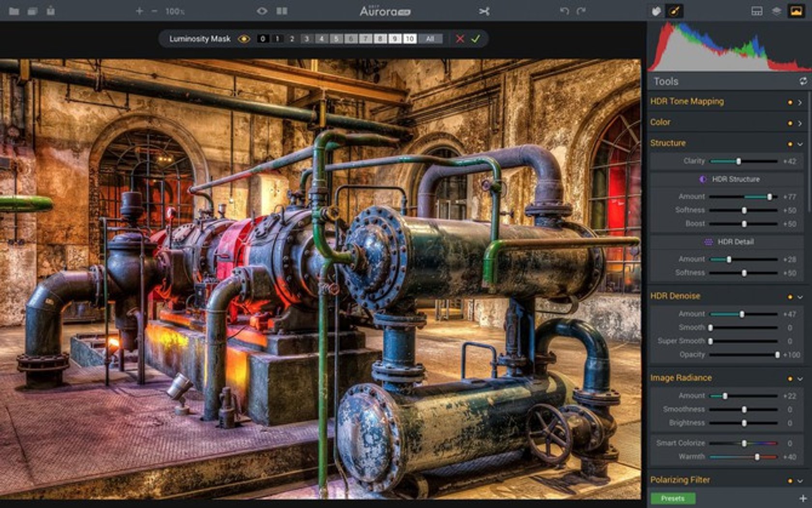
Task: Select luminosity mask zone 5
Action: tap(336, 39)
